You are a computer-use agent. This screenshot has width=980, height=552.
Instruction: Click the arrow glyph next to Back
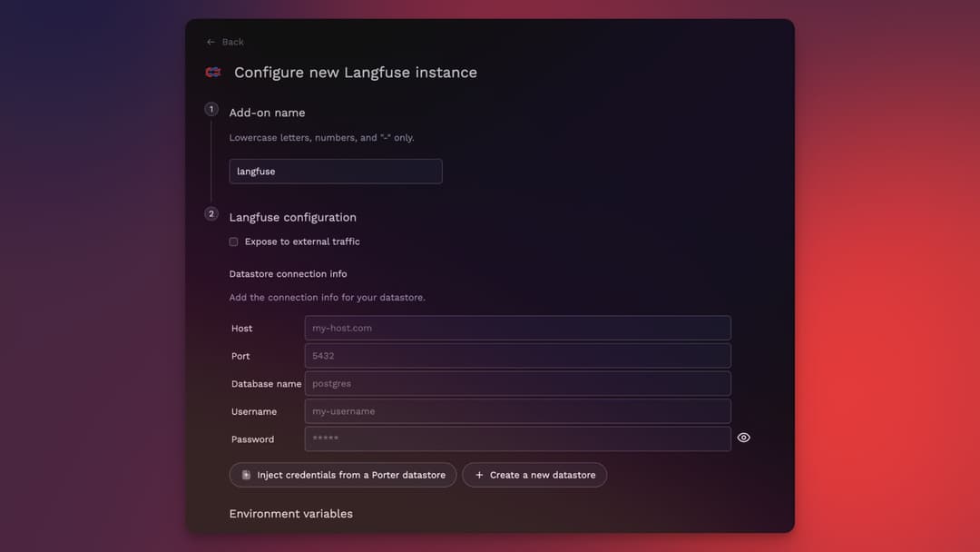coord(210,42)
